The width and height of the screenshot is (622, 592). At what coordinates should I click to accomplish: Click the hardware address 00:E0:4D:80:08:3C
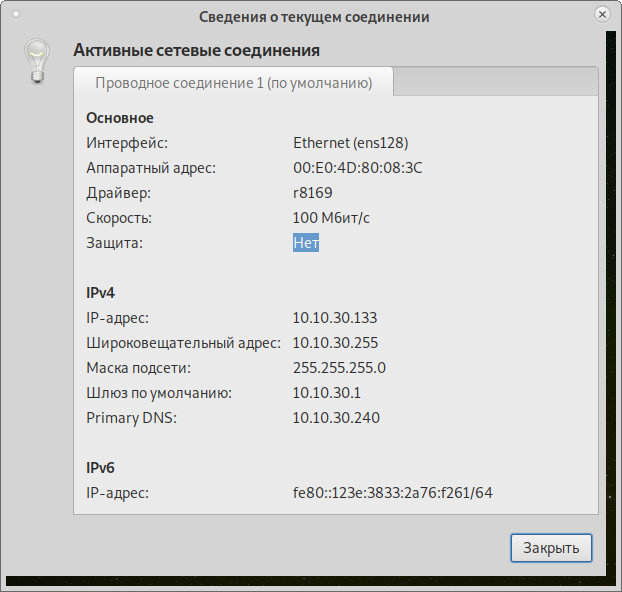tap(357, 168)
